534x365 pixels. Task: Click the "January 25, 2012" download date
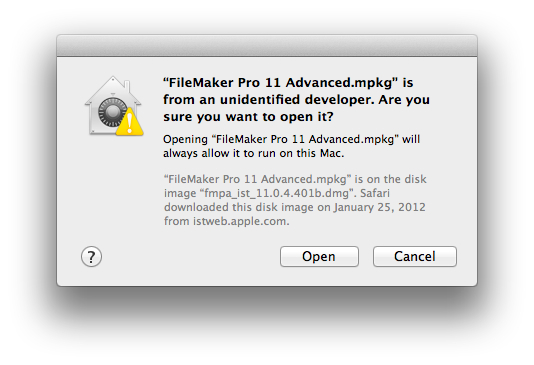[x=379, y=207]
